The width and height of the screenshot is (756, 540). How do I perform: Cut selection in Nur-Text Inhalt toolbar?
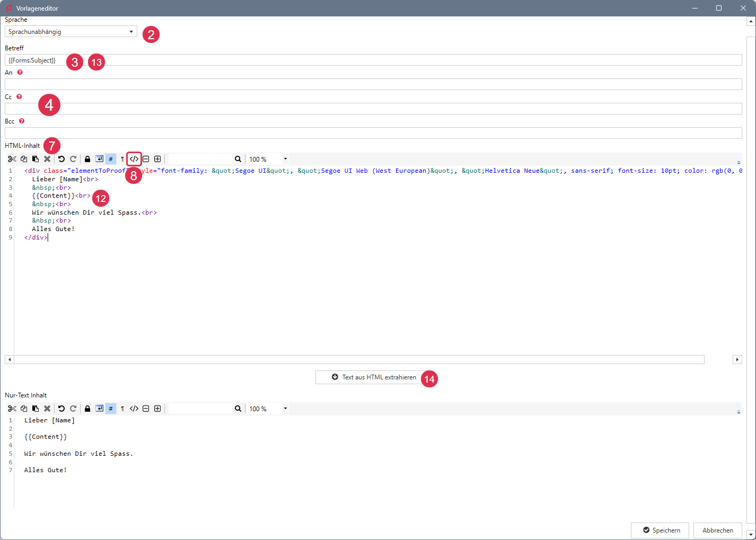(x=12, y=409)
